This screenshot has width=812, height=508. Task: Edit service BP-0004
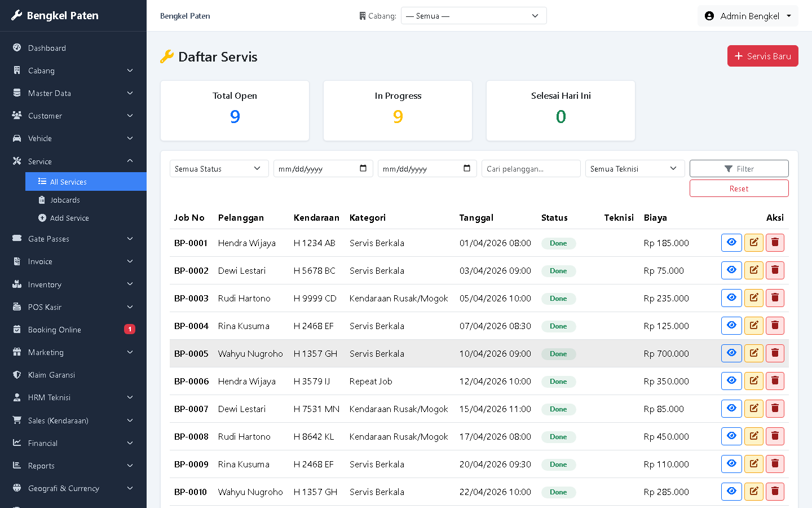click(754, 326)
